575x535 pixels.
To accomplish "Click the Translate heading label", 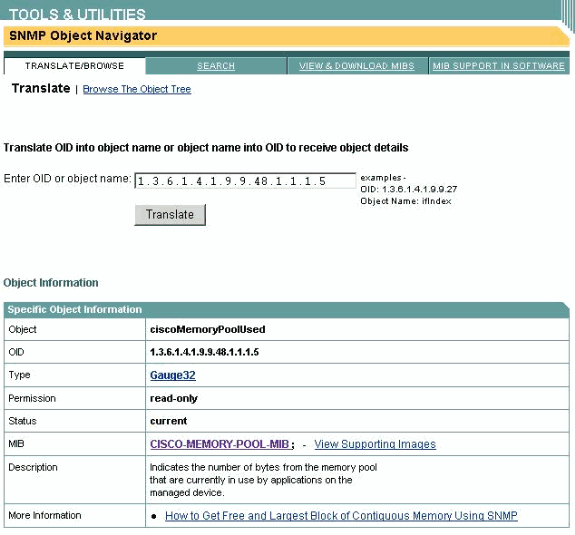I will tap(41, 88).
